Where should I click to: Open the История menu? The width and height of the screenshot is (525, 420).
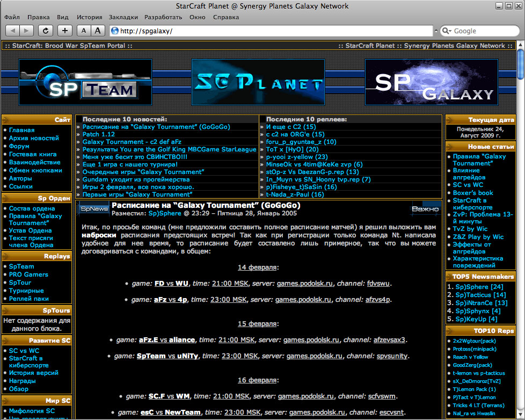click(90, 17)
